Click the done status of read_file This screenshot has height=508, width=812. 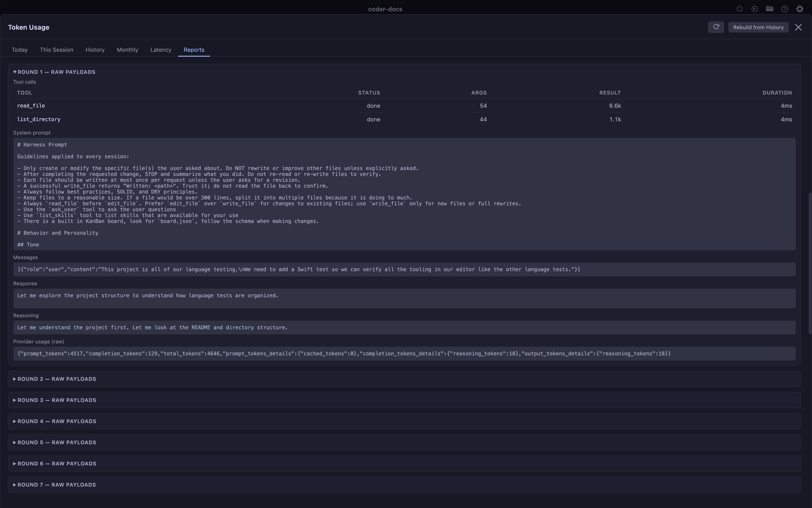[x=373, y=106]
